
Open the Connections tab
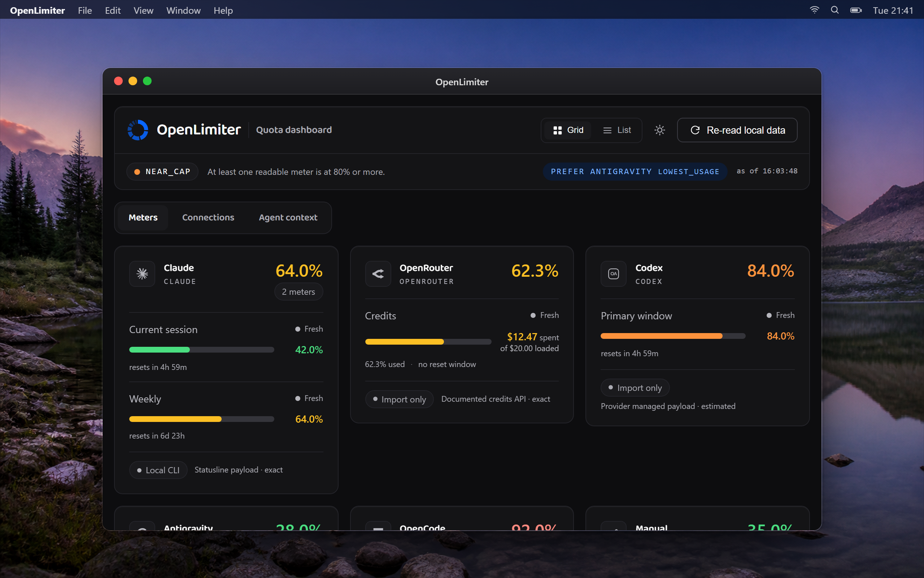pyautogui.click(x=208, y=217)
